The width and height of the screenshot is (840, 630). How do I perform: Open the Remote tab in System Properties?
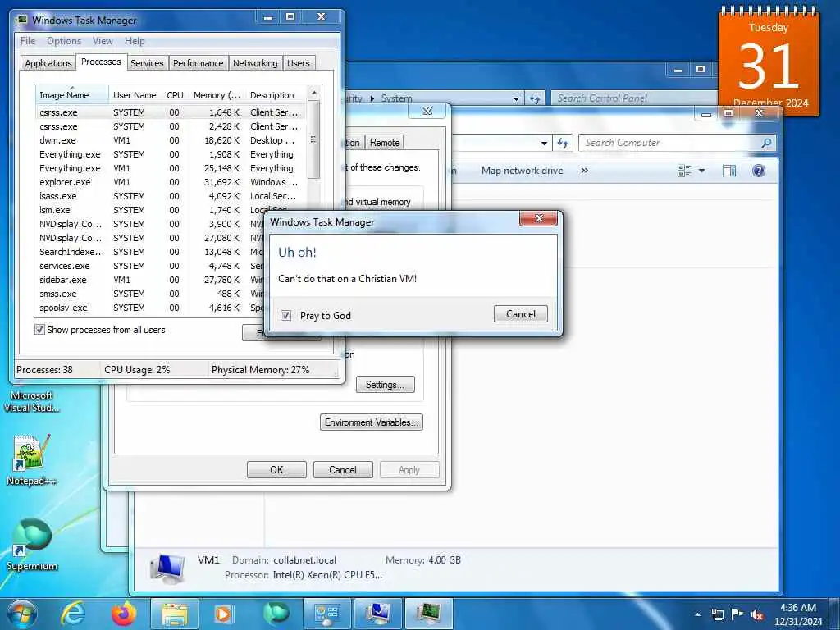pyautogui.click(x=385, y=143)
